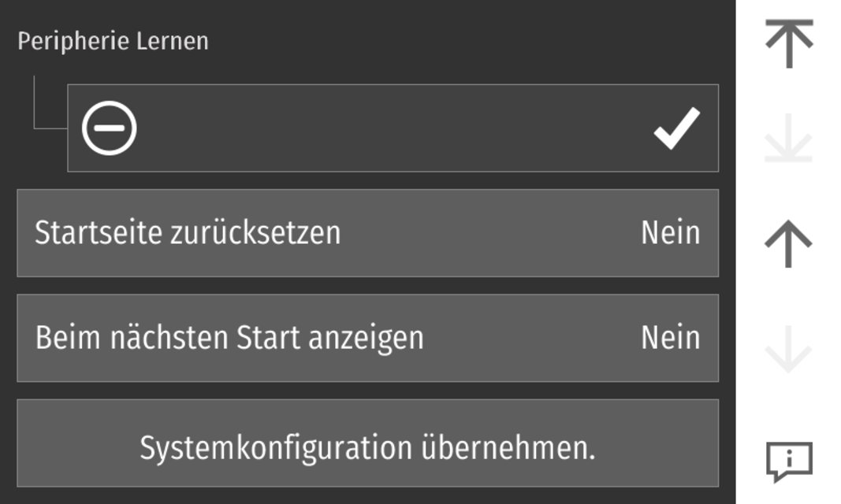
Task: Click the Beim nächsten Start anzeigen label text
Action: pyautogui.click(x=229, y=338)
